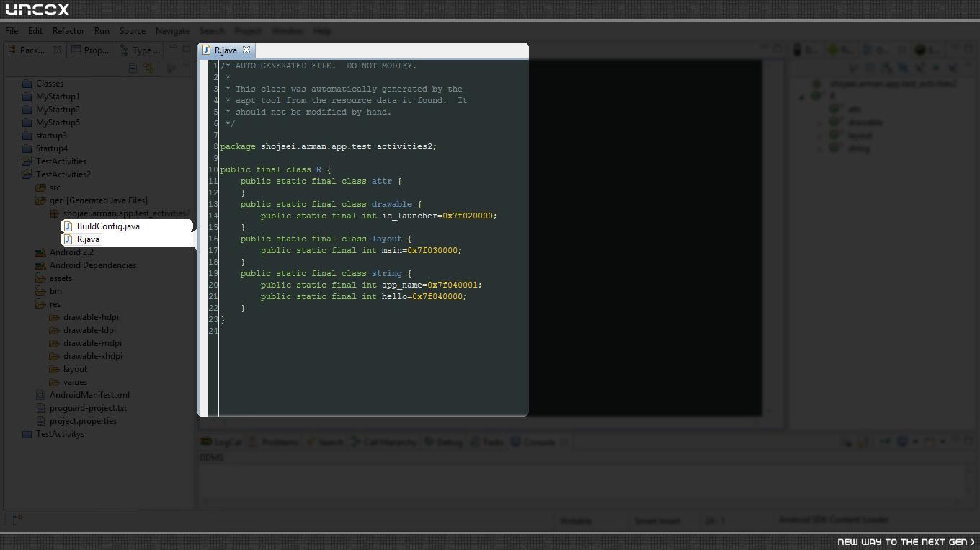Click the ic_launcher constant line in editor
Image resolution: width=980 pixels, height=550 pixels.
point(379,216)
